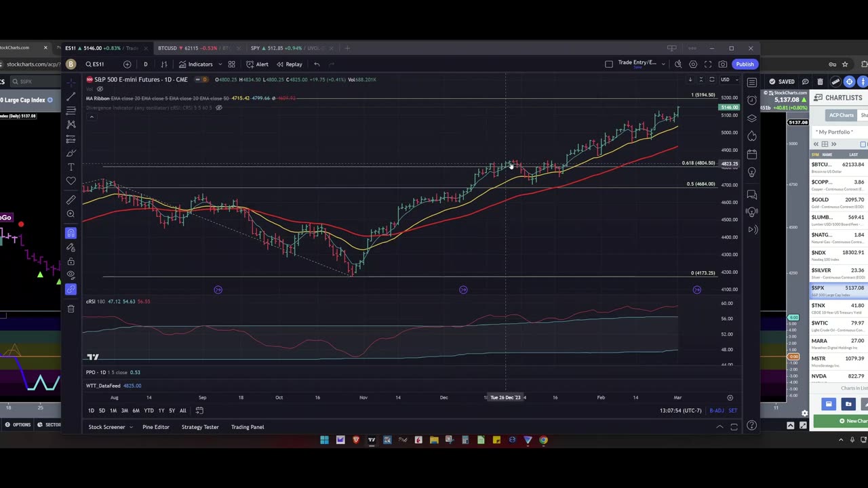Image resolution: width=868 pixels, height=488 pixels.
Task: Maximize the bottom panel
Action: 734,427
